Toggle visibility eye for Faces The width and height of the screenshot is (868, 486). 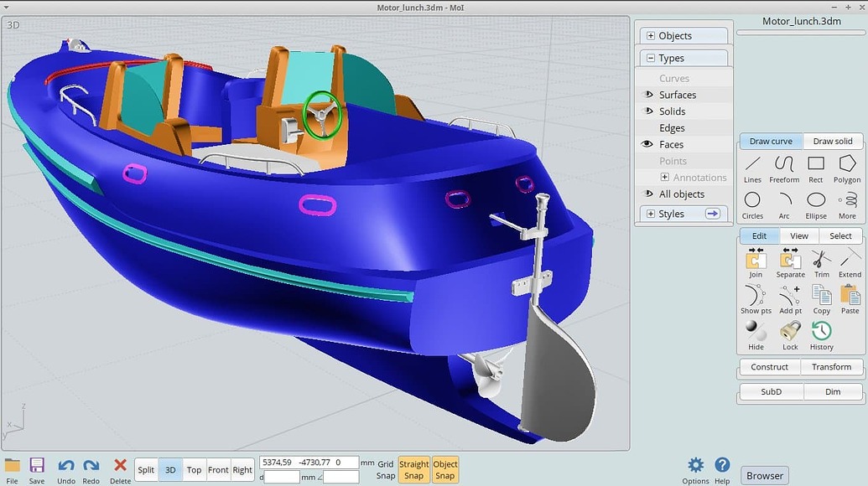click(647, 144)
